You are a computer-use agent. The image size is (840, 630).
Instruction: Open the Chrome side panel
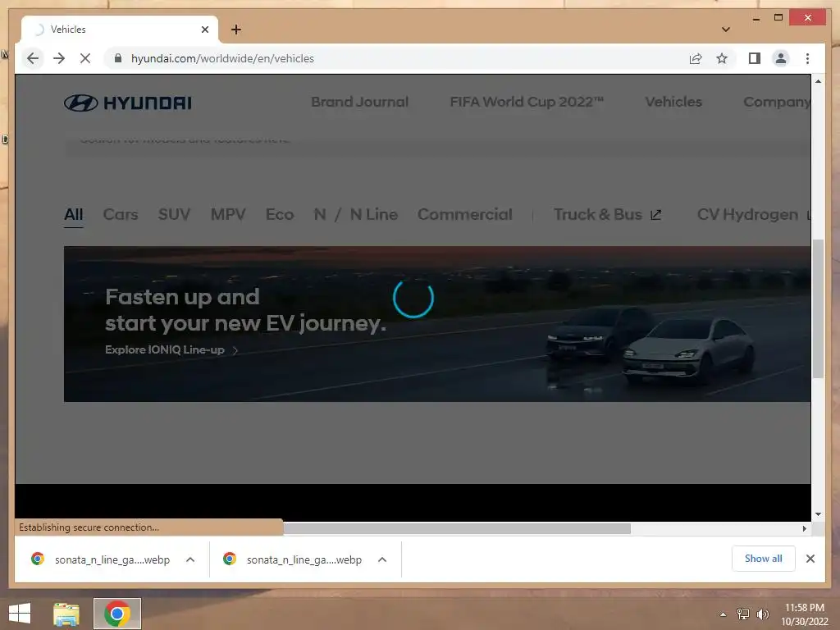(755, 58)
